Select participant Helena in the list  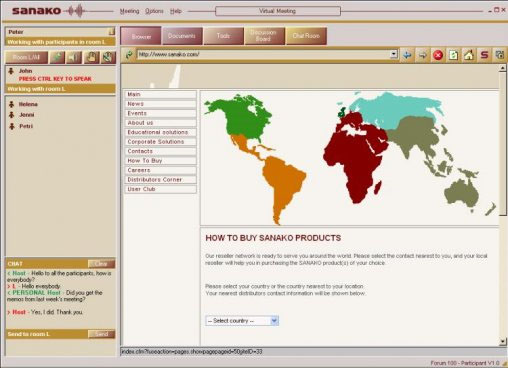pos(28,104)
